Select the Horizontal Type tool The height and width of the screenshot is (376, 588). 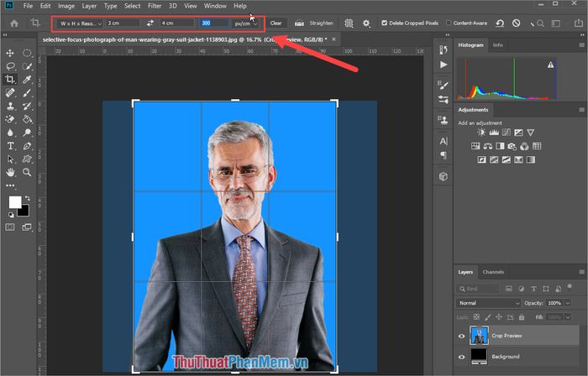pos(10,146)
